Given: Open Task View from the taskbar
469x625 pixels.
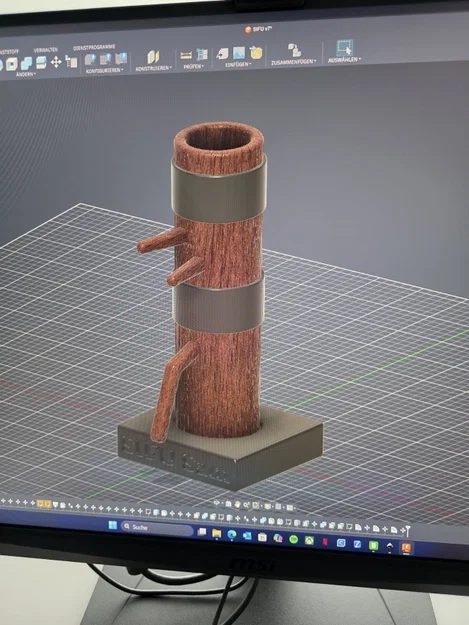Looking at the screenshot, I should [x=202, y=532].
